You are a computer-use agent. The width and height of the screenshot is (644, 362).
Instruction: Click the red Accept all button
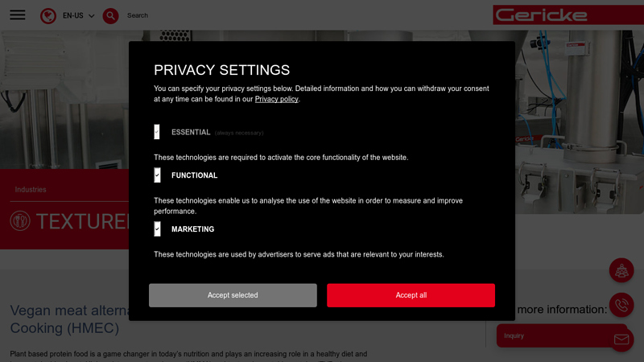pos(411,295)
